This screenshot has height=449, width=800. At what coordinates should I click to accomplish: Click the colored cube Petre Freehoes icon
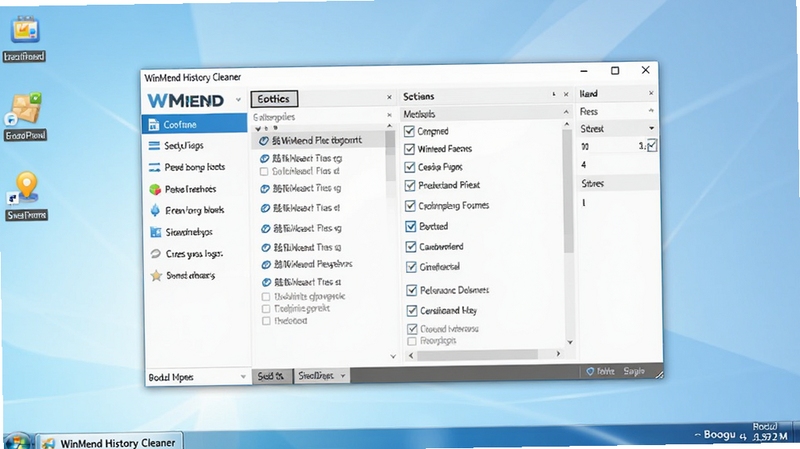[x=155, y=189]
